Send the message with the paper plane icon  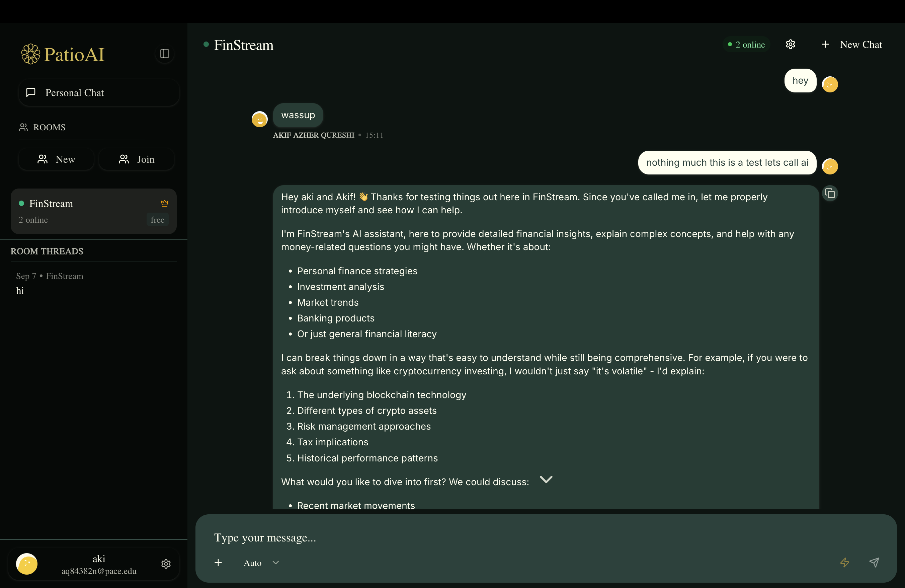click(875, 563)
